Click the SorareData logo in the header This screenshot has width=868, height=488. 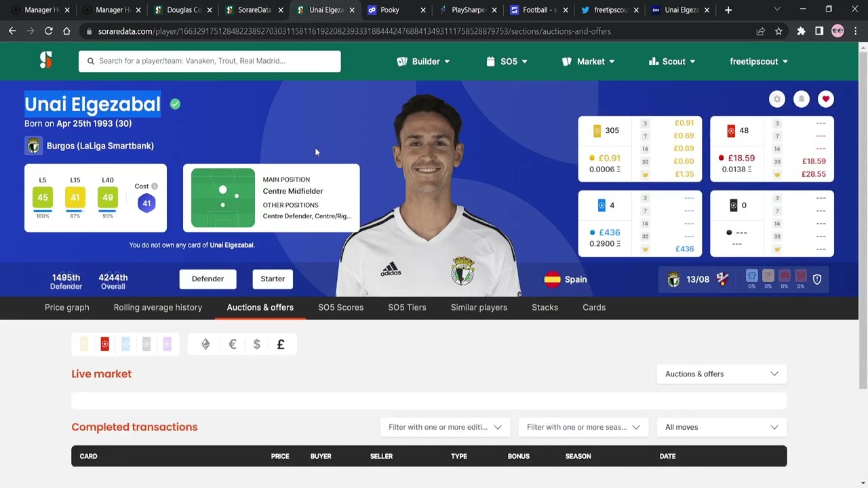click(45, 60)
